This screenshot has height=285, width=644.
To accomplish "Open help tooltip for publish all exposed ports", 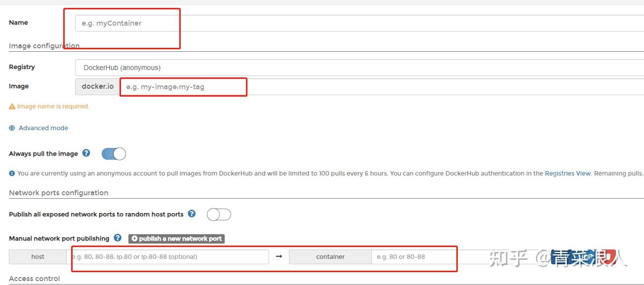I will pyautogui.click(x=192, y=214).
